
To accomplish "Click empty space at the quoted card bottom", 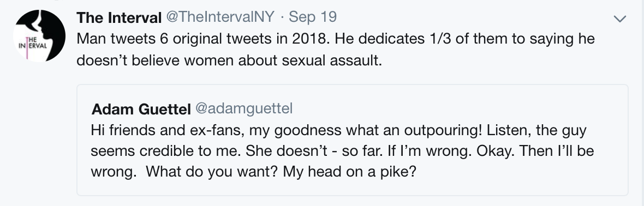I will coord(353,188).
